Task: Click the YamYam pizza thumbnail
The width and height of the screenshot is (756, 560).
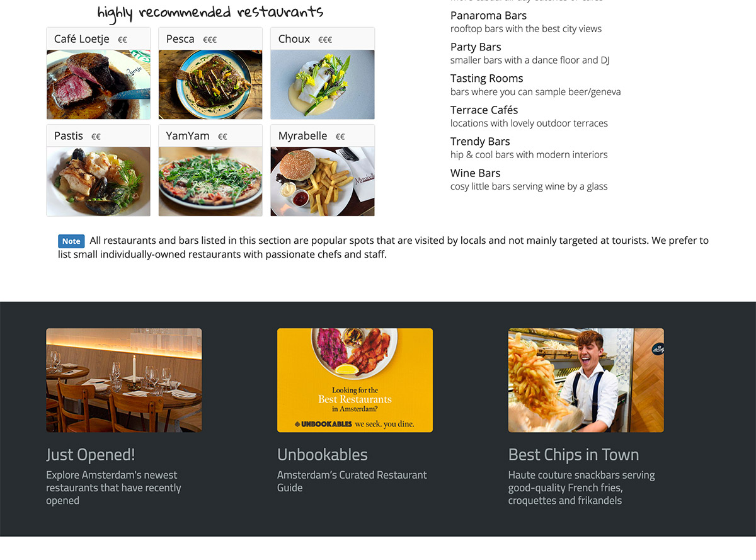Action: 210,181
